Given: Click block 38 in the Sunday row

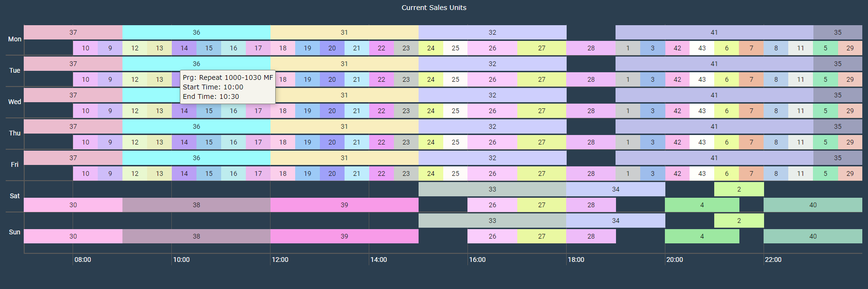Looking at the screenshot, I should point(196,236).
